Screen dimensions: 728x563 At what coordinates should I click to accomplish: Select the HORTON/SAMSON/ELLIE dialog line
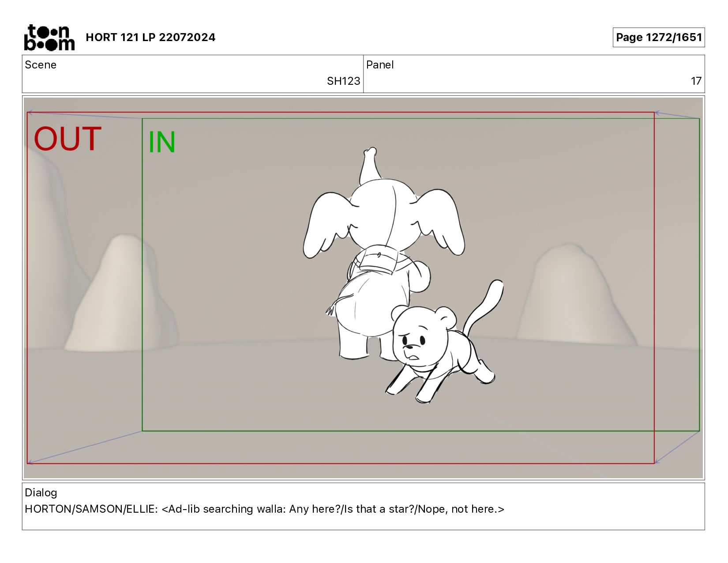click(265, 509)
